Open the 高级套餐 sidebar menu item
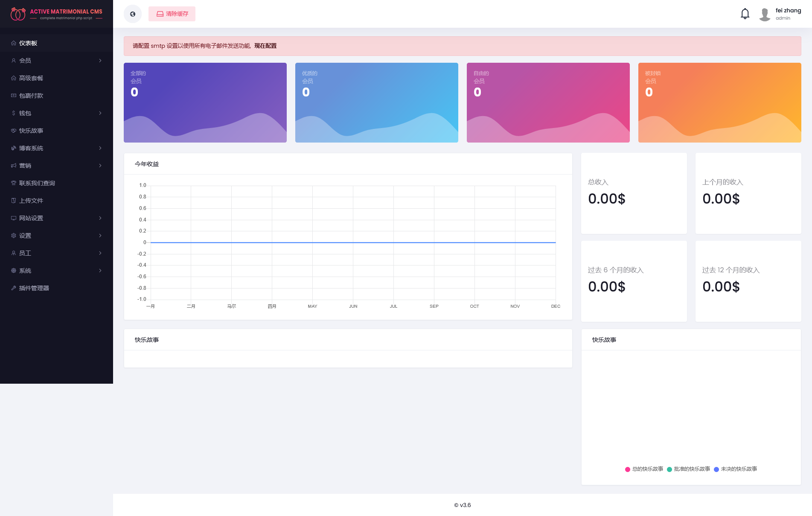 point(31,78)
